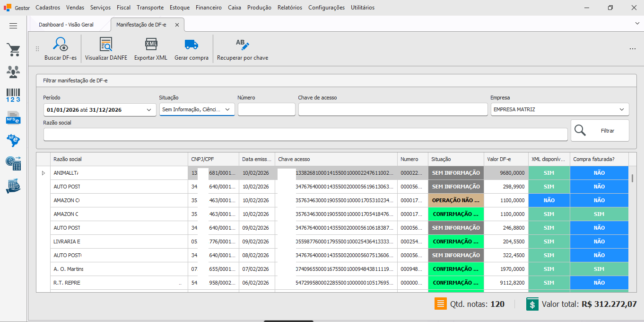Click the table's vertical scrollbar thumb
The width and height of the screenshot is (644, 322).
(x=632, y=178)
